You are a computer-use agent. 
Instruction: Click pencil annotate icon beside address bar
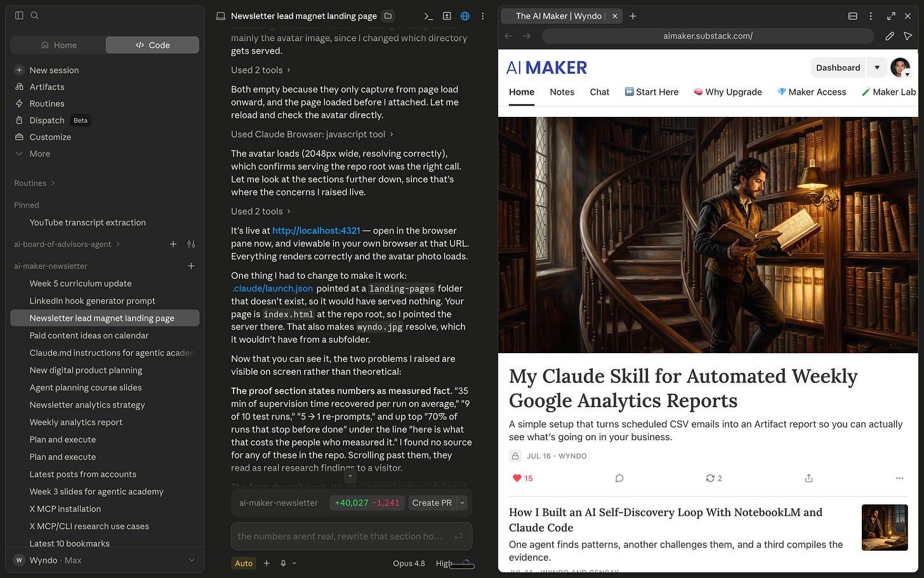tap(890, 36)
